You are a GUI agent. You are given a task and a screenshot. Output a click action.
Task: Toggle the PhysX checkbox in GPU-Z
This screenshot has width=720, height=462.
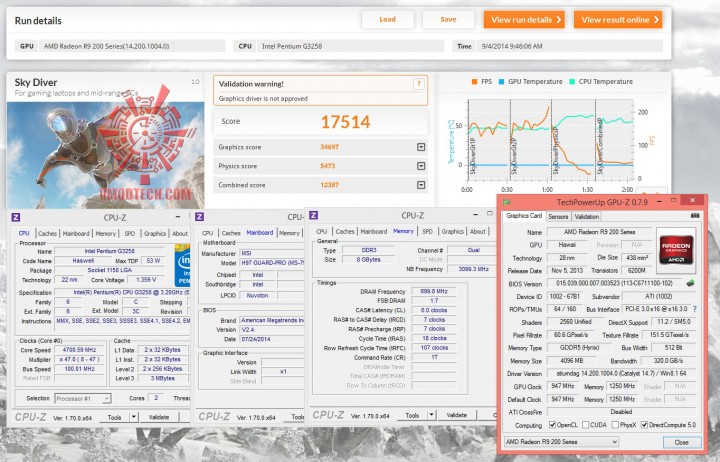(x=615, y=425)
